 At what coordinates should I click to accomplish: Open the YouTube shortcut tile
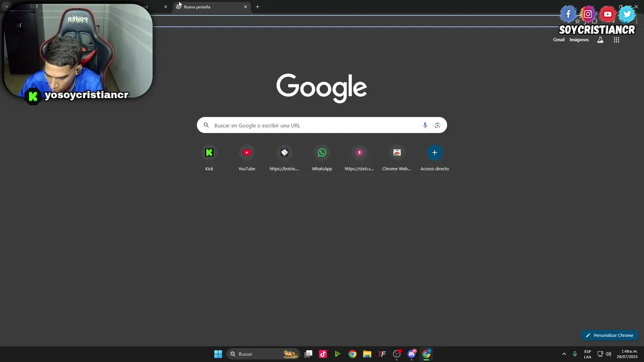click(x=247, y=158)
